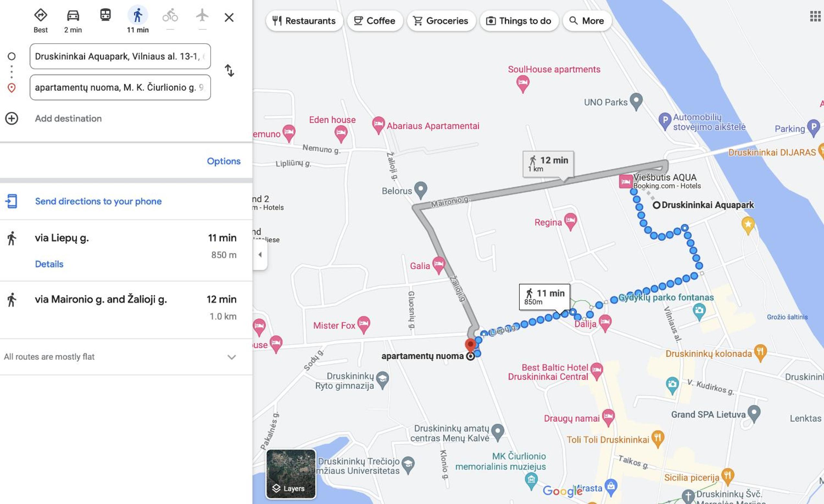The height and width of the screenshot is (504, 824).
Task: Click the Toli Toli Druskininkai restaurant pin
Action: coord(658,439)
